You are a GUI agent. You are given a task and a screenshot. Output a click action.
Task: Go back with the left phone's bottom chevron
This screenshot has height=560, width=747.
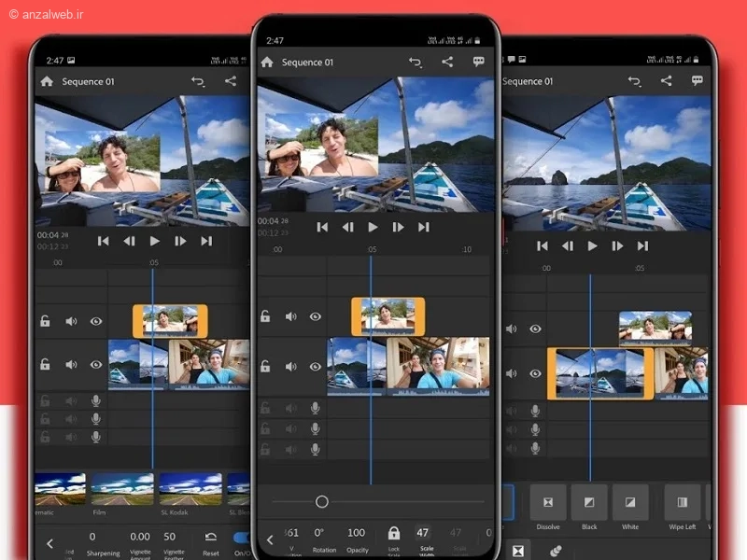pos(50,543)
